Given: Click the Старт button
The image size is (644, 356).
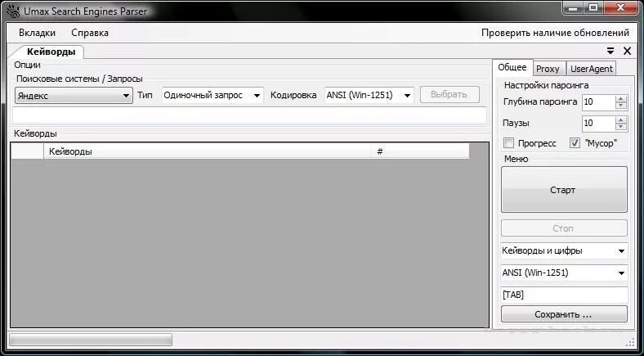Looking at the screenshot, I should point(564,190).
